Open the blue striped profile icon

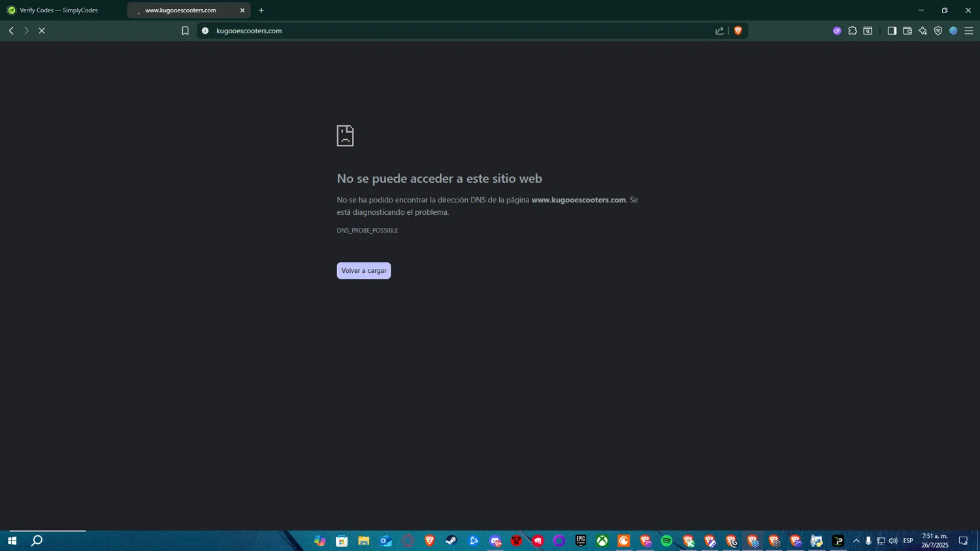pos(953,31)
